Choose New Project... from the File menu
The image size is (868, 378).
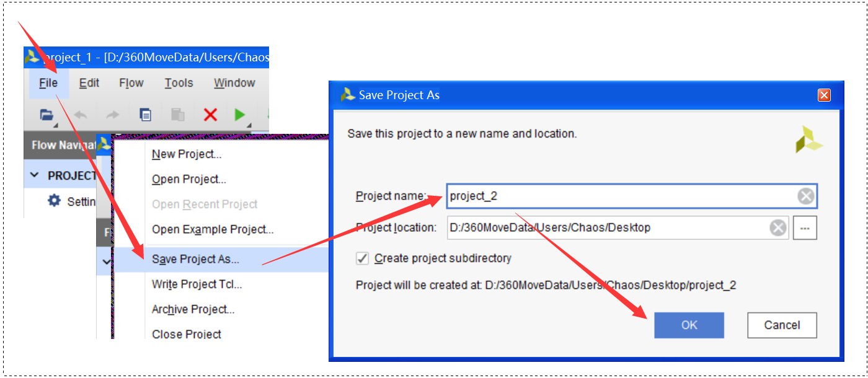187,154
